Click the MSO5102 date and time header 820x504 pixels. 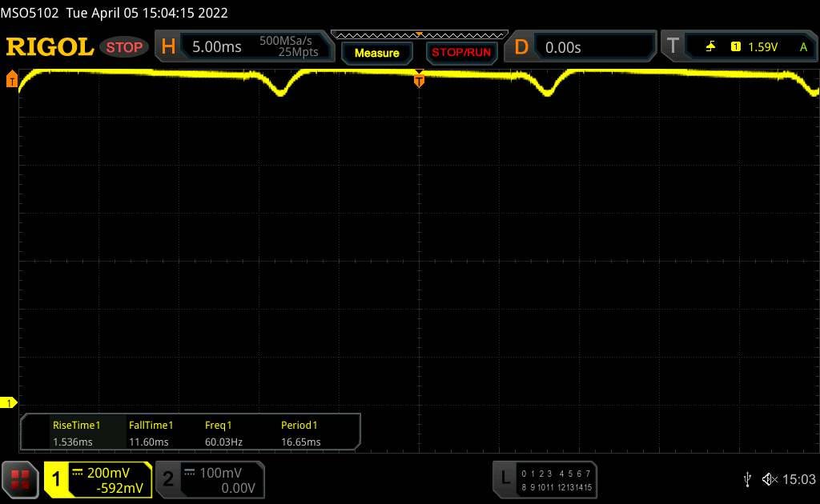coord(114,13)
